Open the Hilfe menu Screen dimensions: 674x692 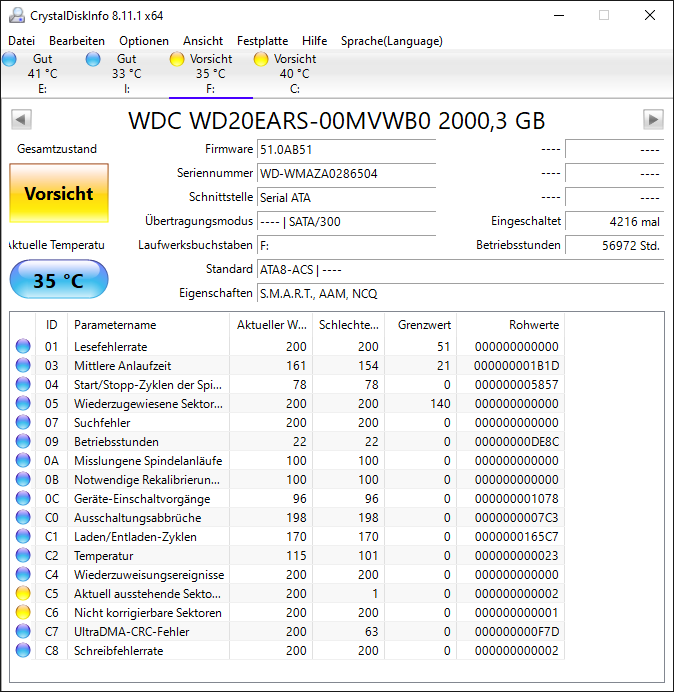point(314,41)
